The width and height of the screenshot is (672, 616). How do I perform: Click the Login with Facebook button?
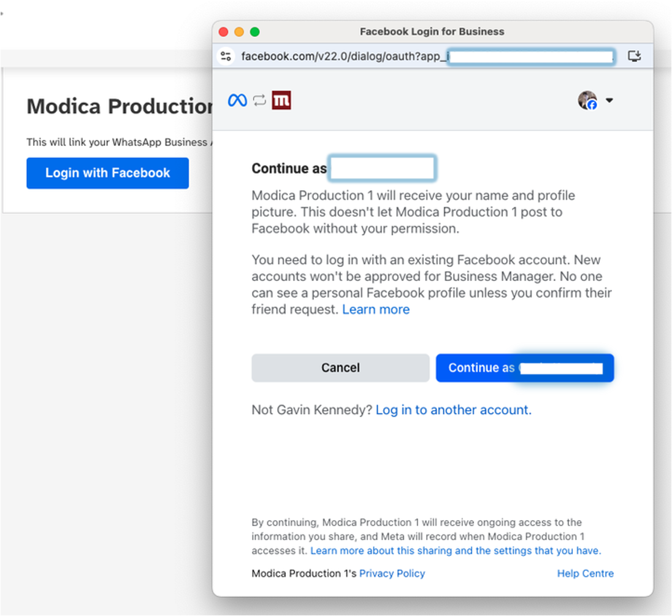(x=107, y=173)
